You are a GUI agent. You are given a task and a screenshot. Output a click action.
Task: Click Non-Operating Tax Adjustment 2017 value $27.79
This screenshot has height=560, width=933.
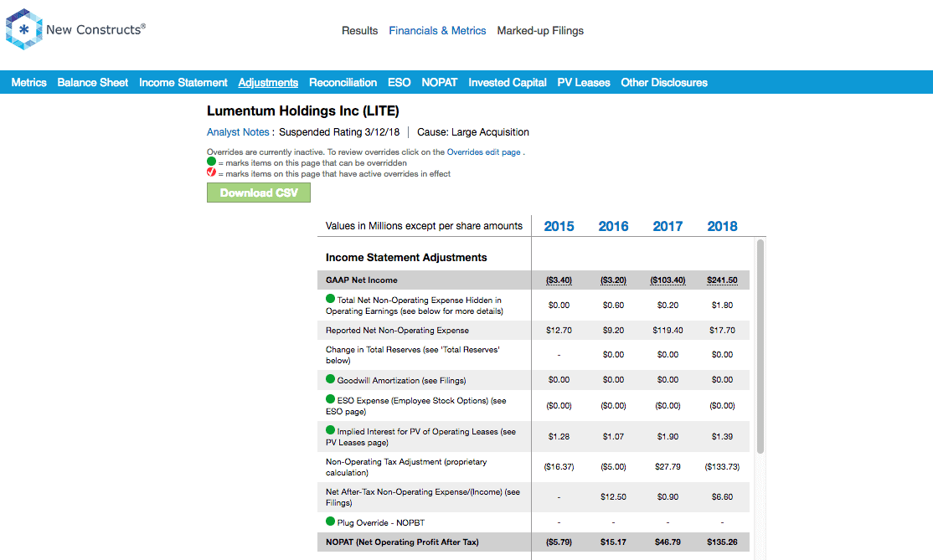[x=668, y=467]
